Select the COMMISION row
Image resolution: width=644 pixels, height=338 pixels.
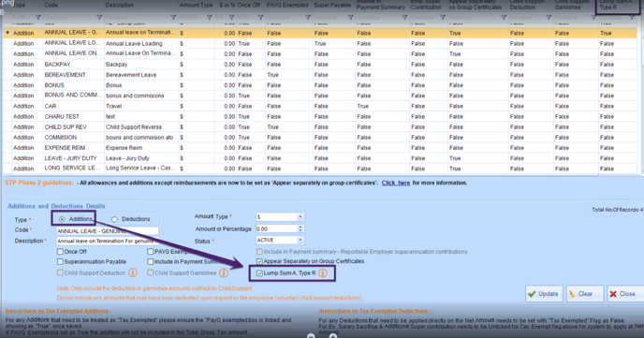pyautogui.click(x=320, y=138)
